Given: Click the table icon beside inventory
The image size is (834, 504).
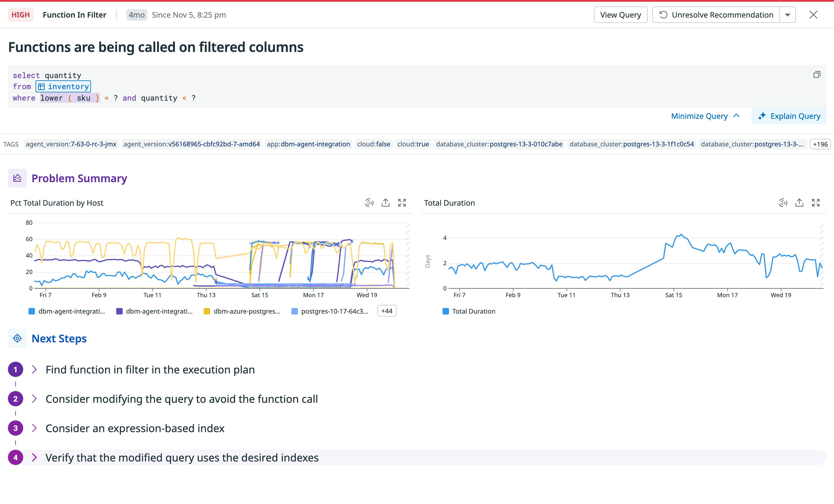Looking at the screenshot, I should [42, 87].
